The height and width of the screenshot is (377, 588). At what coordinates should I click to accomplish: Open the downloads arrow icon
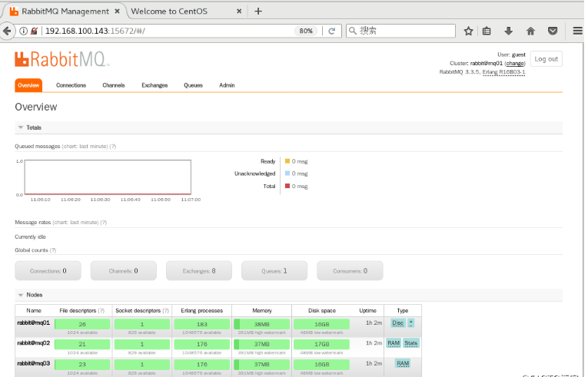[509, 31]
